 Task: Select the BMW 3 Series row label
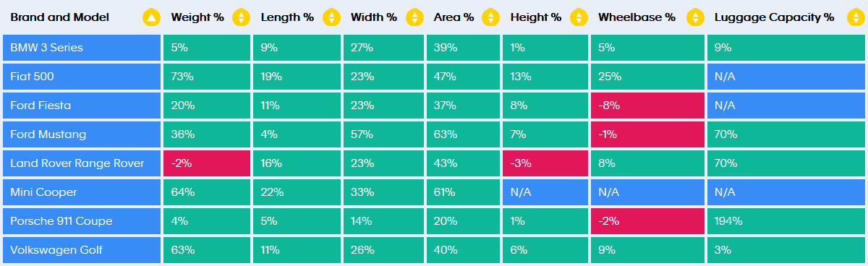pyautogui.click(x=82, y=48)
